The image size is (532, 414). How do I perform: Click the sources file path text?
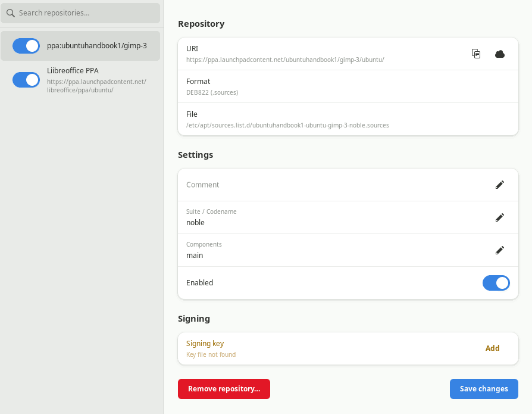[x=287, y=125]
